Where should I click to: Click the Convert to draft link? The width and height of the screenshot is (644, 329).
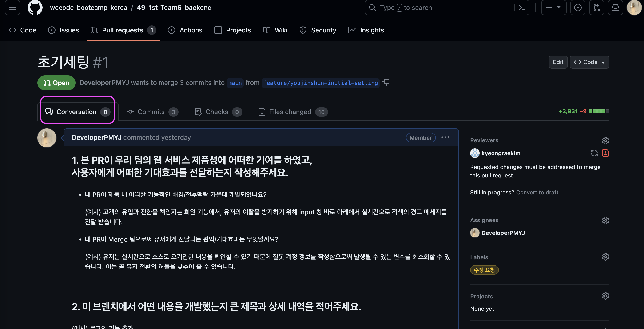pyautogui.click(x=537, y=193)
